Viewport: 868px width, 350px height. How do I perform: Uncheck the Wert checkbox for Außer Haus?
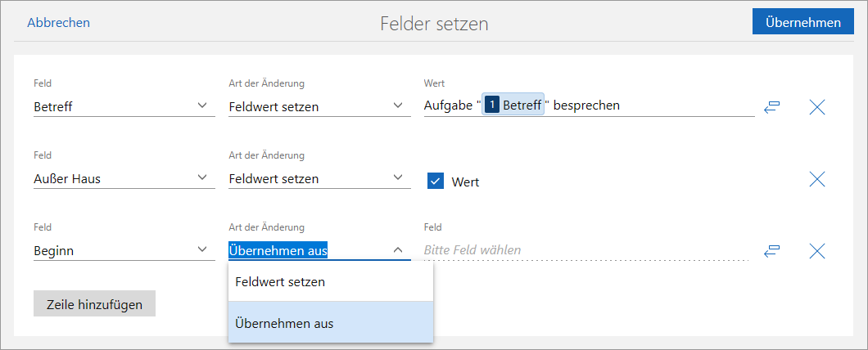point(436,182)
